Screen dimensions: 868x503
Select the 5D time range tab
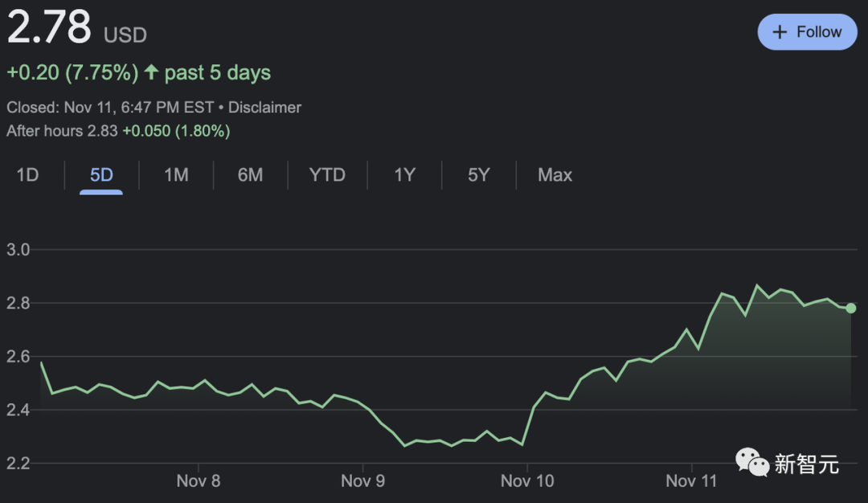point(101,175)
